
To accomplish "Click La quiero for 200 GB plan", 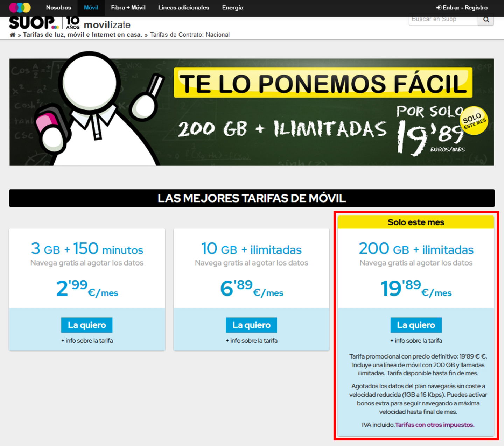I will pos(416,325).
